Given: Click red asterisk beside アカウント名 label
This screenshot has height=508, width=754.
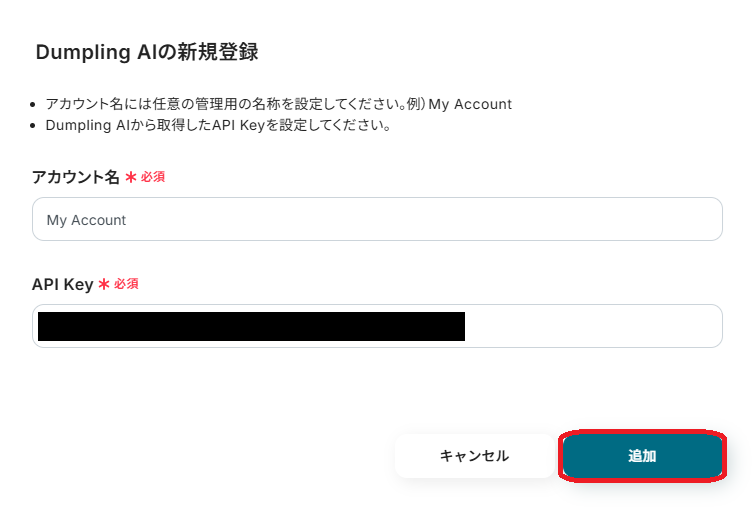Looking at the screenshot, I should (x=130, y=177).
